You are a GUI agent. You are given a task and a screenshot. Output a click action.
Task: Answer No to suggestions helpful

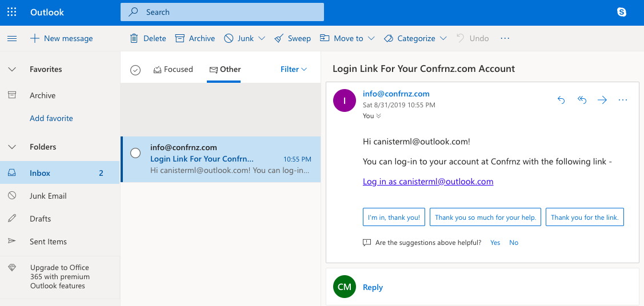pos(514,243)
